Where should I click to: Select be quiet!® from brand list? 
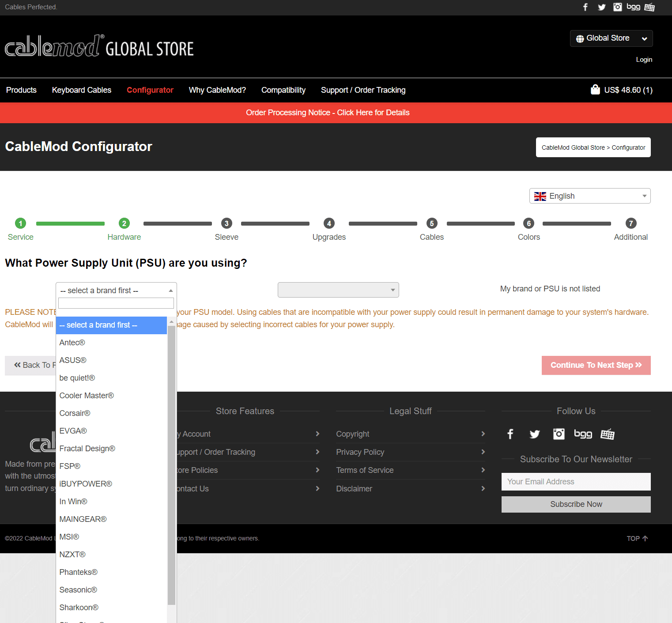[111, 378]
